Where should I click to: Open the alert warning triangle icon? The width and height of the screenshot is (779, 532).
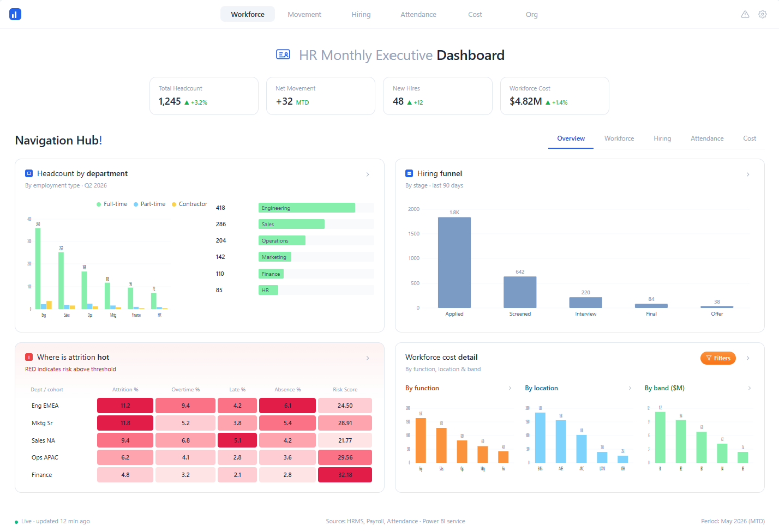coord(745,14)
